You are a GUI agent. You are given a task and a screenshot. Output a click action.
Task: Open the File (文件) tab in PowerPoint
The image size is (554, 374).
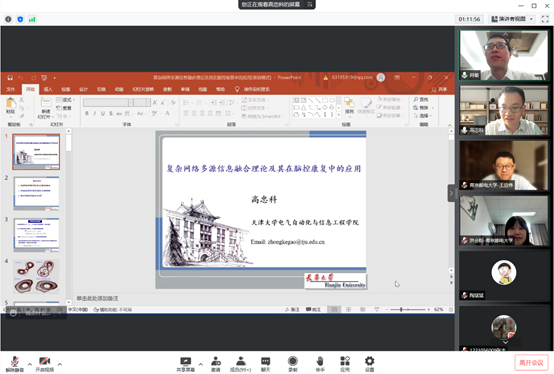click(11, 89)
